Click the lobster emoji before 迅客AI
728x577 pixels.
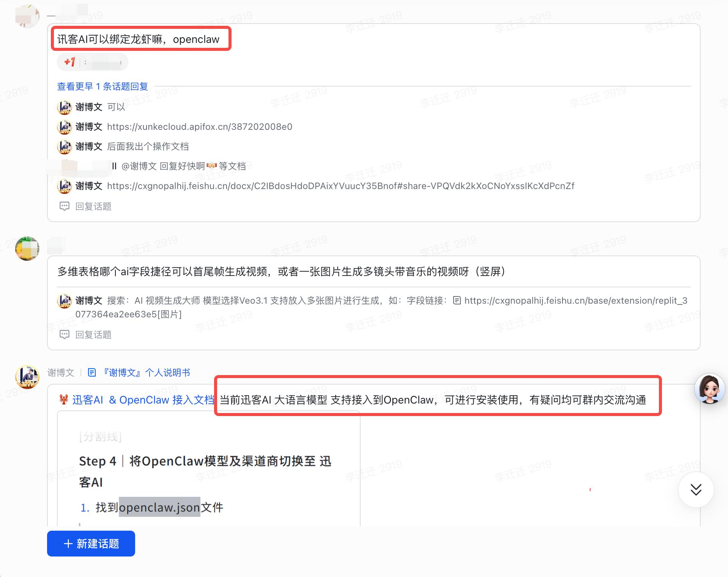[64, 400]
